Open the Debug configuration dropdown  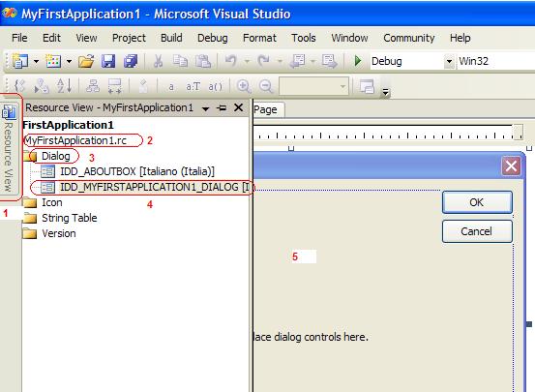tap(449, 62)
